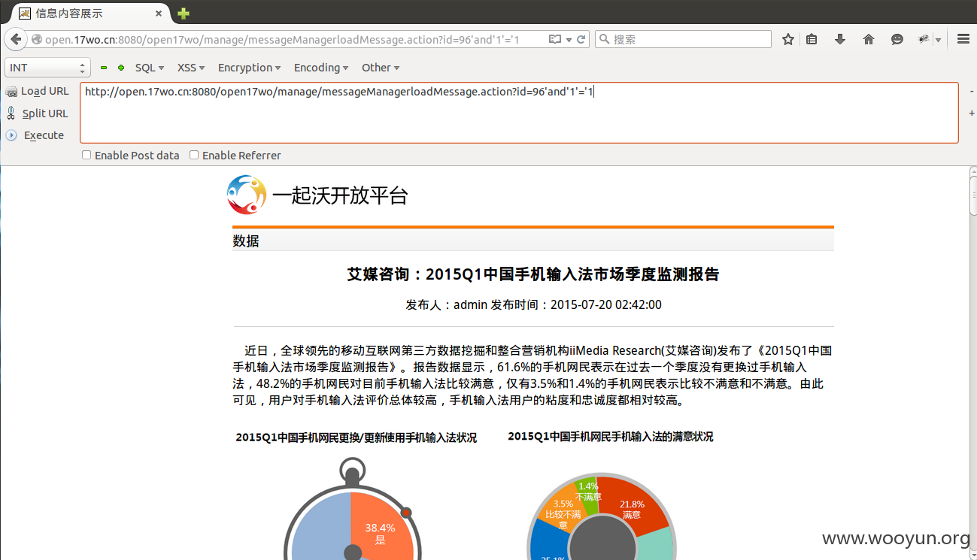Open the XSS menu in HackBar
The height and width of the screenshot is (560, 977).
tap(191, 68)
